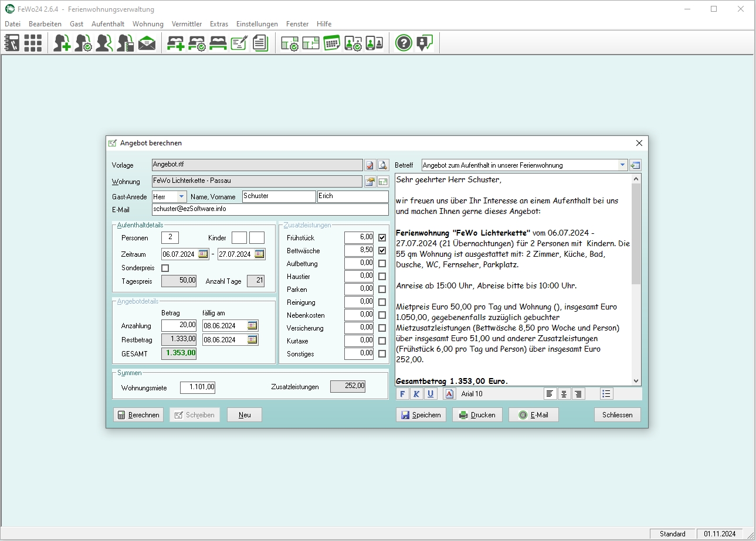
Task: Toggle bold formatting F button
Action: tap(402, 394)
